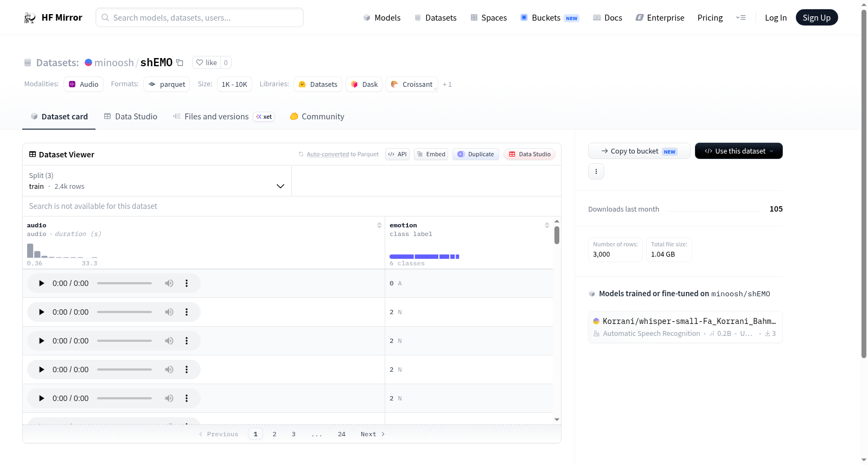Viewport: 868px width, 465px height.
Task: Open the Korrani whisper-small-Fa model card
Action: coord(685,327)
